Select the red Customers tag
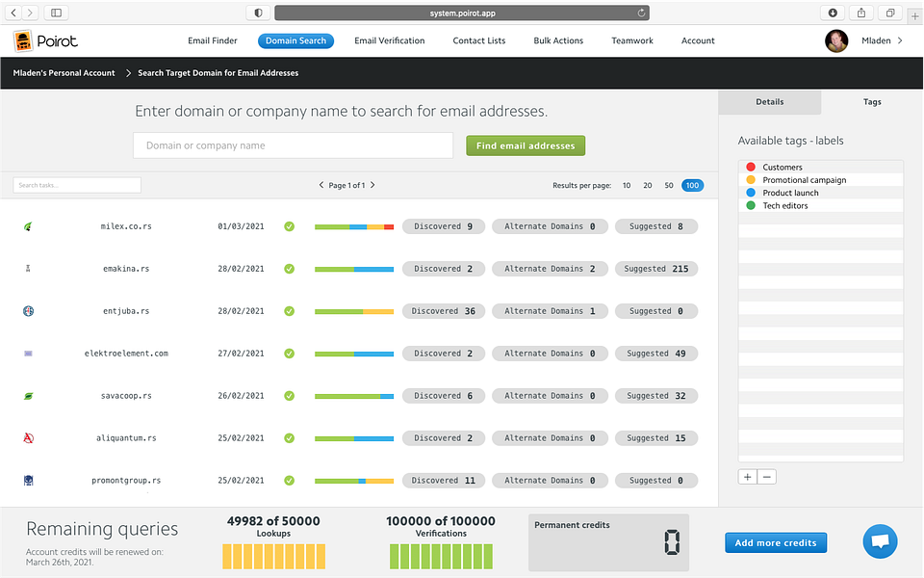 [820, 167]
